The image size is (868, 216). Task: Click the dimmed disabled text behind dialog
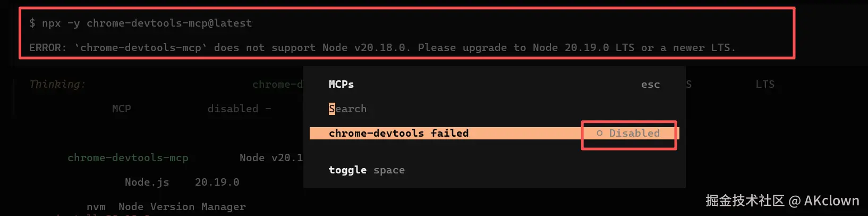point(233,109)
